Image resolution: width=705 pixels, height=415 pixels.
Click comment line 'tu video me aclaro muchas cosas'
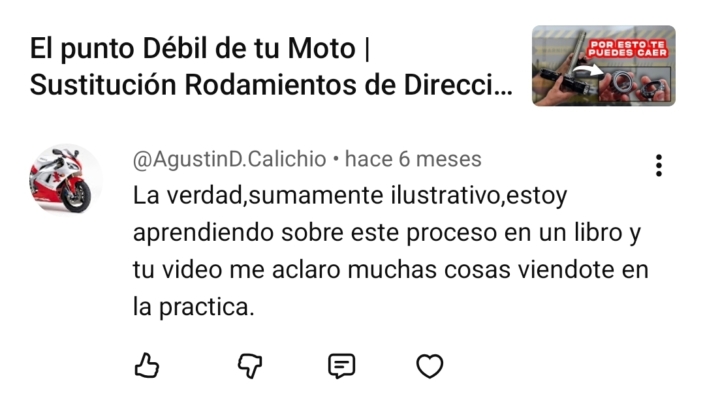[321, 270]
